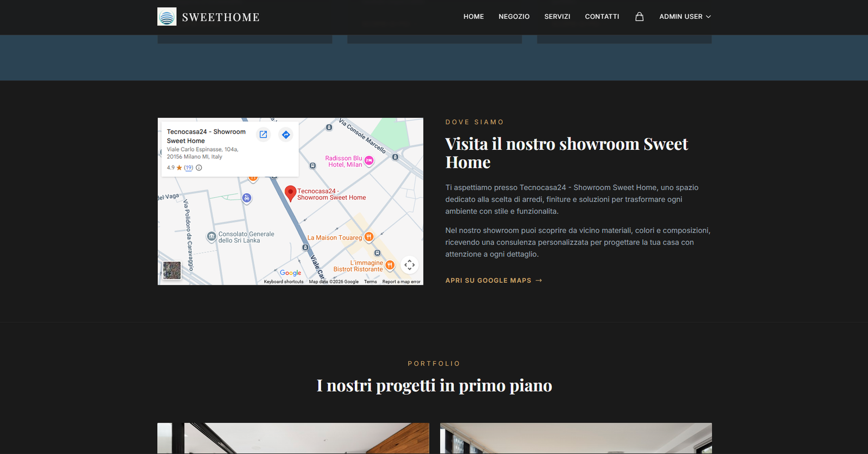
Task: Click the 4.9 rating value
Action: 171,168
